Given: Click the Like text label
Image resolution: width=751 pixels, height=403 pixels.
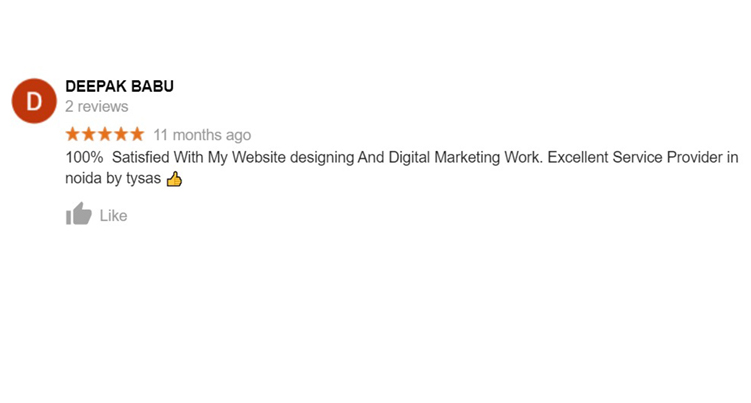Looking at the screenshot, I should click(114, 216).
